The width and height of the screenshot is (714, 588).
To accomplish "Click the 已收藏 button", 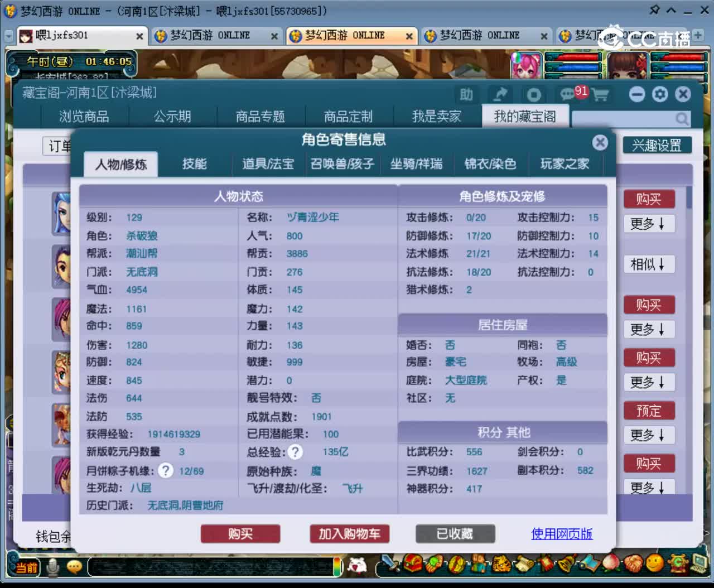I will click(455, 534).
